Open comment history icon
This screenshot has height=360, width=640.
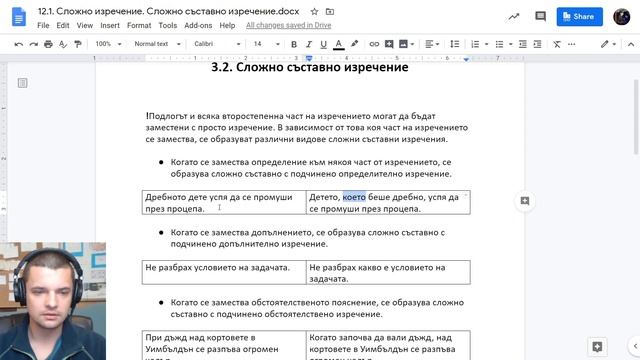[540, 17]
